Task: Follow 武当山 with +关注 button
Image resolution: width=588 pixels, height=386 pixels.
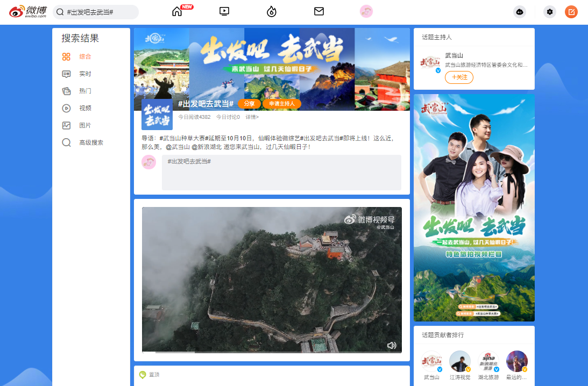Action: [459, 77]
